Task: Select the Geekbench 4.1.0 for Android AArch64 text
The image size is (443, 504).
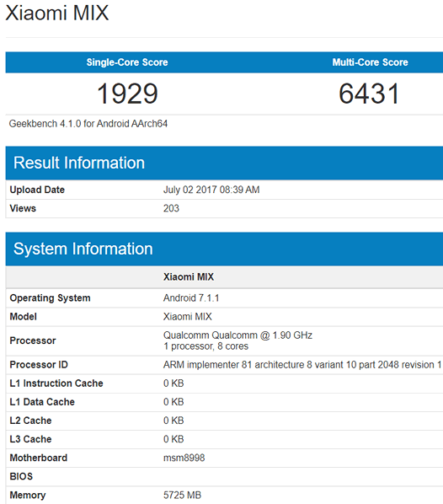Action: click(88, 124)
